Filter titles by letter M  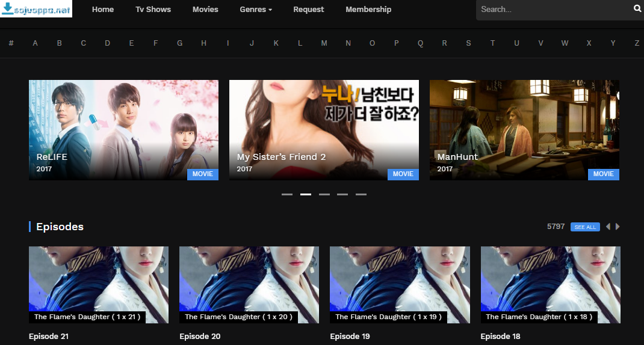point(324,43)
